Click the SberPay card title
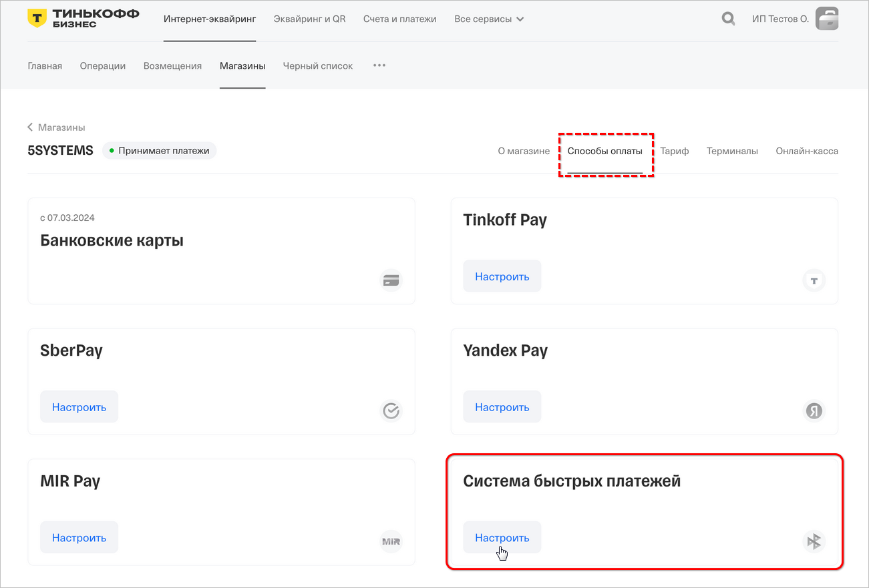The image size is (869, 588). point(71,350)
